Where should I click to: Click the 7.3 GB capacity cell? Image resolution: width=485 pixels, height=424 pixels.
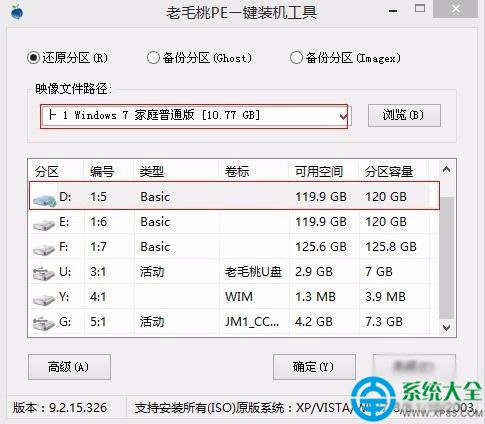pyautogui.click(x=384, y=322)
